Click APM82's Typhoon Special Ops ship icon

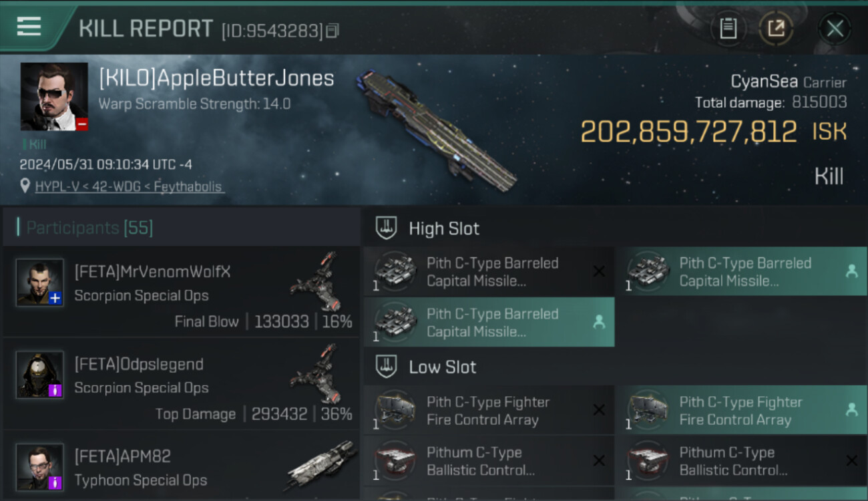[x=322, y=464]
